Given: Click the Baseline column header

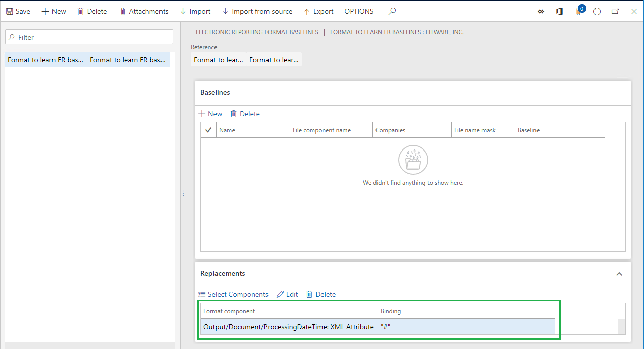Looking at the screenshot, I should tap(560, 130).
